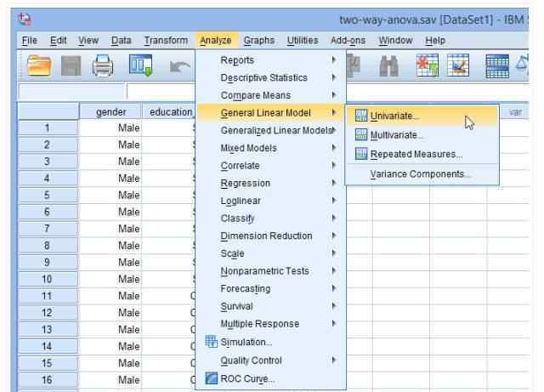544x392 pixels.
Task: Choose Repeated Measures... from the submenu
Action: click(422, 153)
